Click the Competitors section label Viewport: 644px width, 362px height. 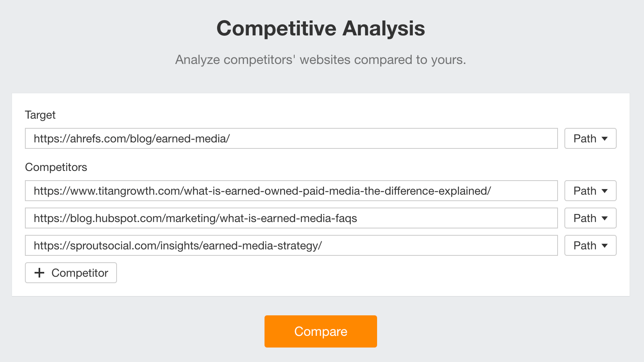[56, 167]
